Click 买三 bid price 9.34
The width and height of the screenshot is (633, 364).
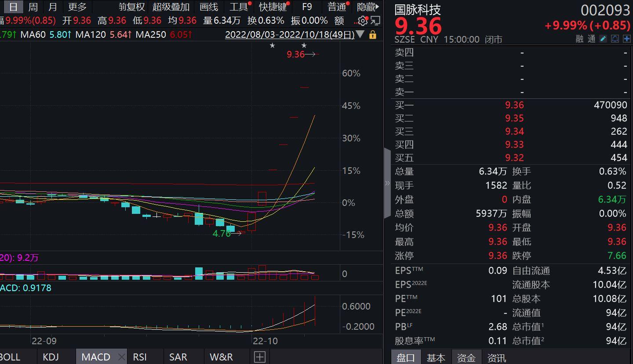(x=514, y=131)
